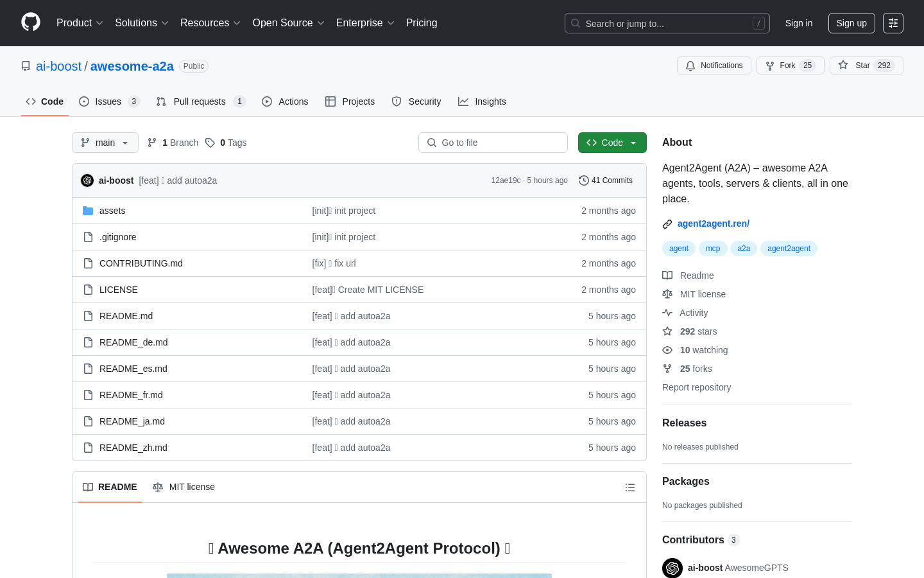Screen dimensions: 924x578
Task: Open the README_de.md file
Action: tap(133, 342)
